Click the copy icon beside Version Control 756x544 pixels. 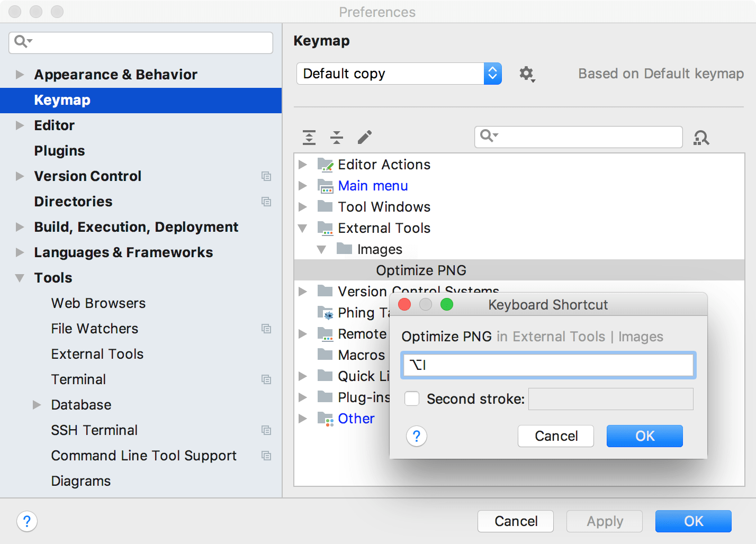(x=267, y=176)
